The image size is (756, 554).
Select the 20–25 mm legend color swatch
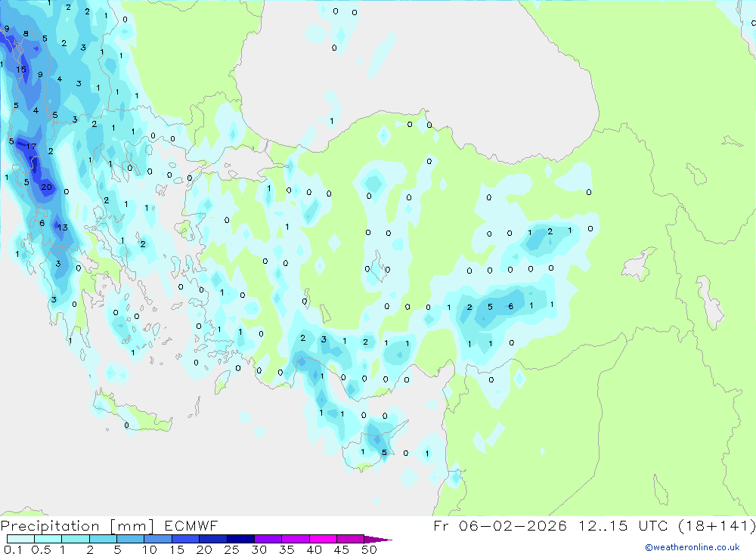[x=212, y=539]
